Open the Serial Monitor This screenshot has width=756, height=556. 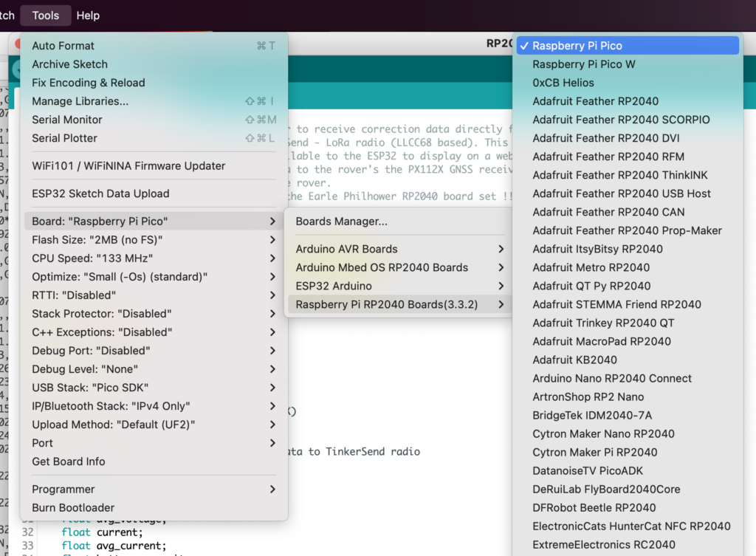tap(154, 120)
